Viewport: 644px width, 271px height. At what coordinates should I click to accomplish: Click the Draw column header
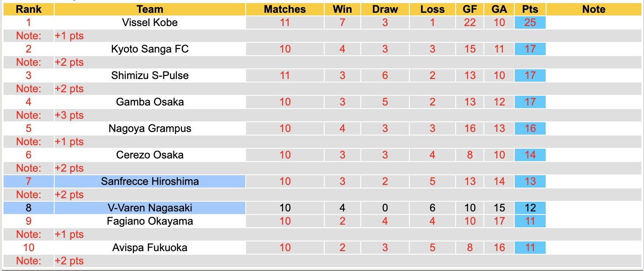[385, 9]
